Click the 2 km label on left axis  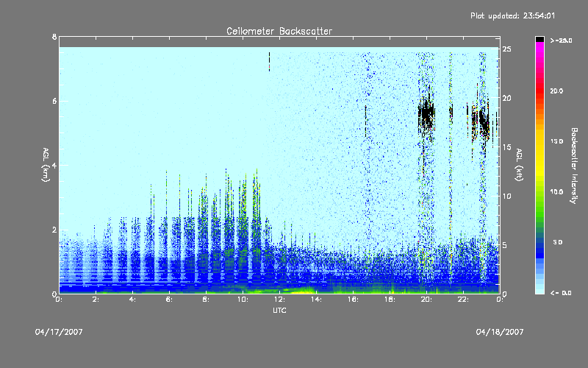pos(54,230)
